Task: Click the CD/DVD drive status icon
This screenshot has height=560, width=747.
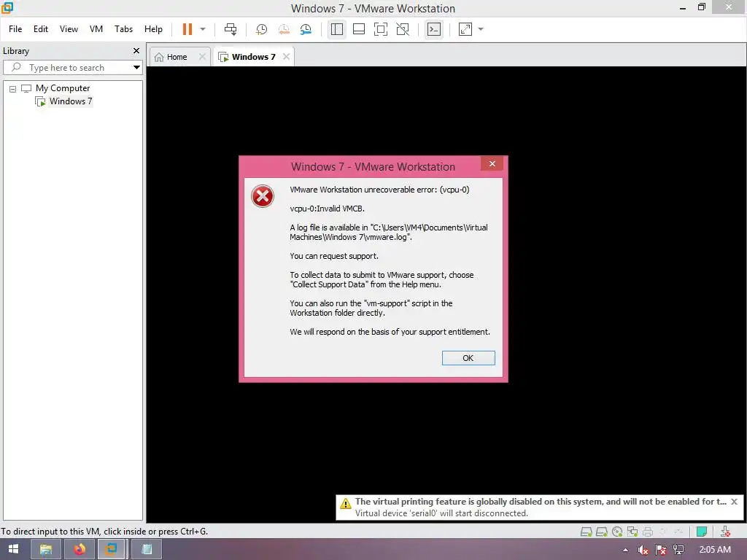Action: pyautogui.click(x=617, y=532)
